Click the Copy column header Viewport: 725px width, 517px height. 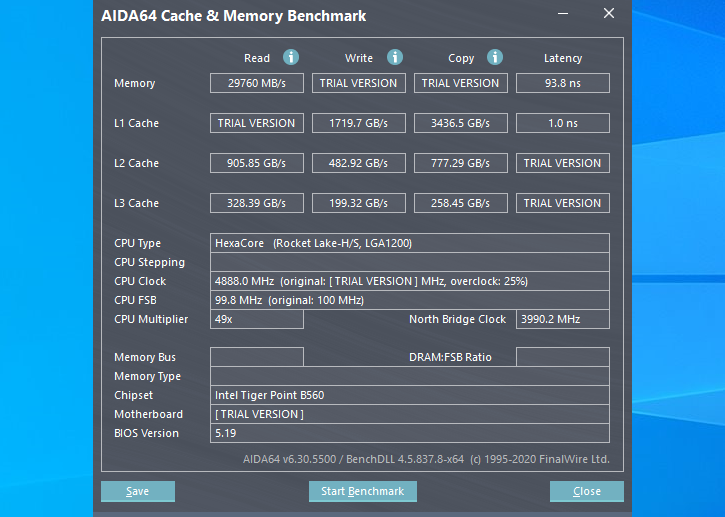[461, 59]
